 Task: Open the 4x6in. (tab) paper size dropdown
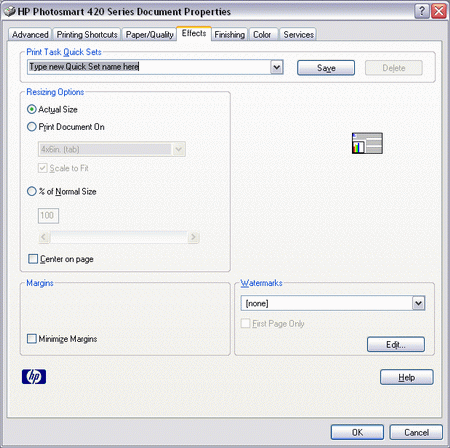[x=179, y=149]
